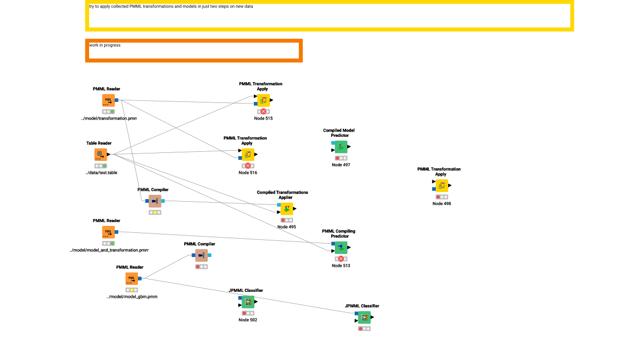This screenshot has width=644, height=338.
Task: Select the JPMML Classifier labeled Node 502
Action: pos(247,302)
